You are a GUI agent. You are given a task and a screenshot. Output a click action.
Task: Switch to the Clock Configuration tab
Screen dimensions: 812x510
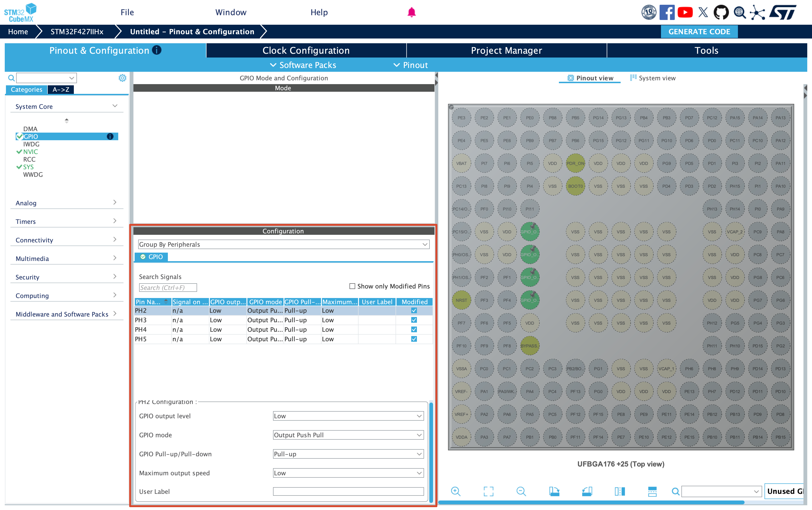click(306, 50)
